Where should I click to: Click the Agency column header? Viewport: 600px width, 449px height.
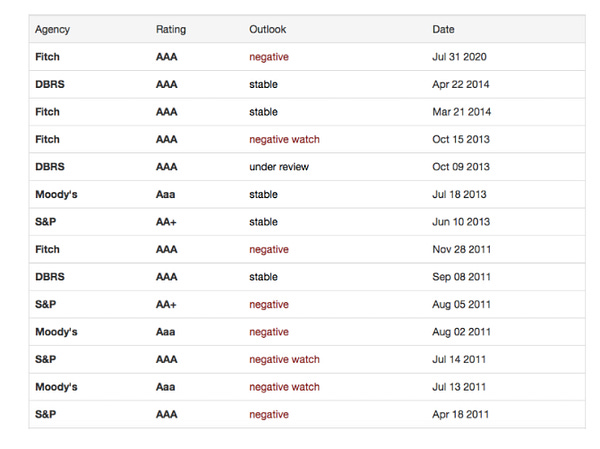coord(52,29)
